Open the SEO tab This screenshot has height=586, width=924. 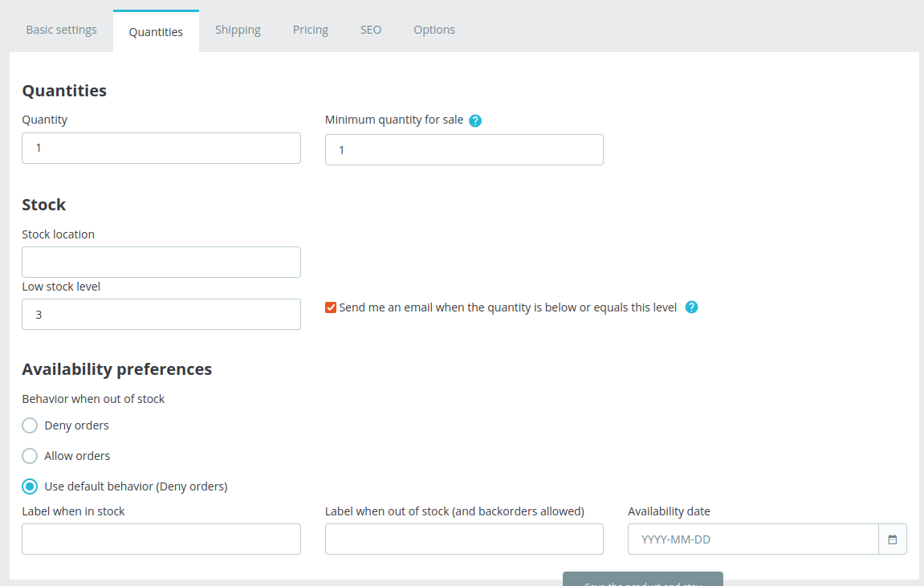(370, 29)
